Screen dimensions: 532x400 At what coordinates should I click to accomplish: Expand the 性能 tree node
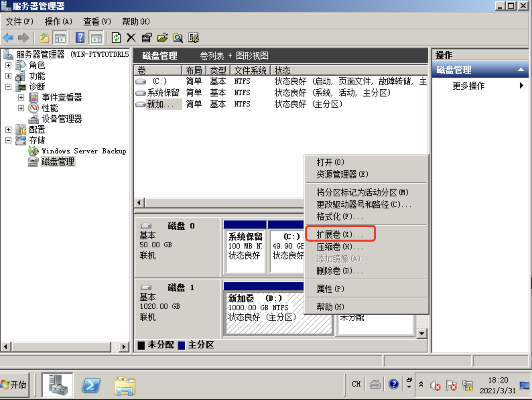(x=21, y=108)
